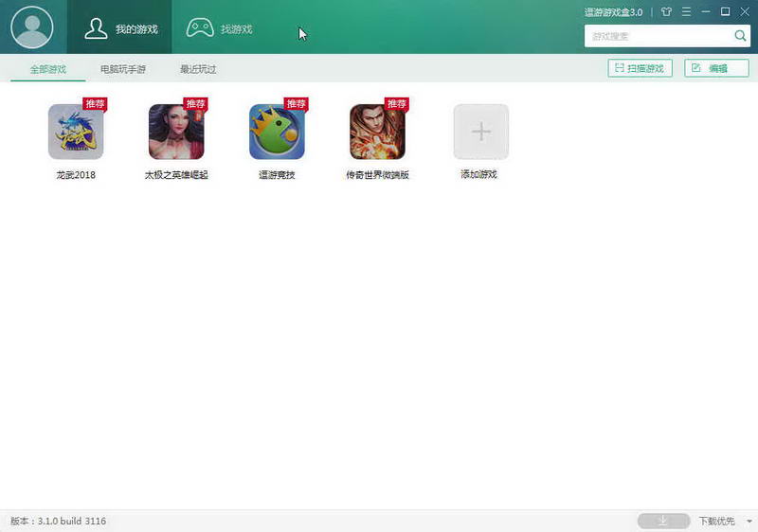Click the 编辑 button

716,68
